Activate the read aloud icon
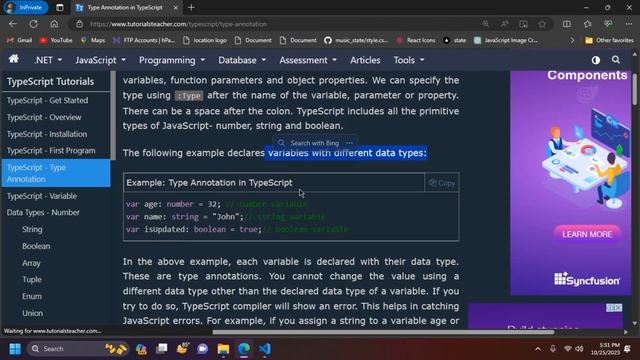This screenshot has height=360, width=640. click(504, 24)
